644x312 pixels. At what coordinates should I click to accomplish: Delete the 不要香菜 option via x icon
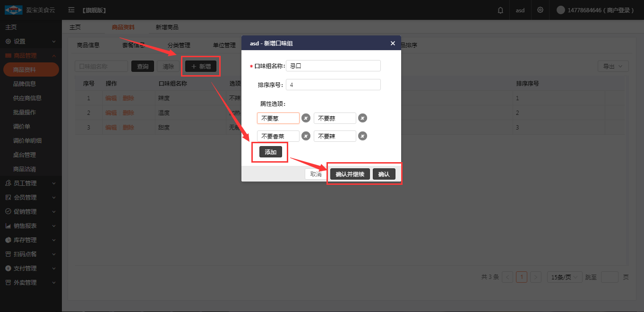pos(306,136)
